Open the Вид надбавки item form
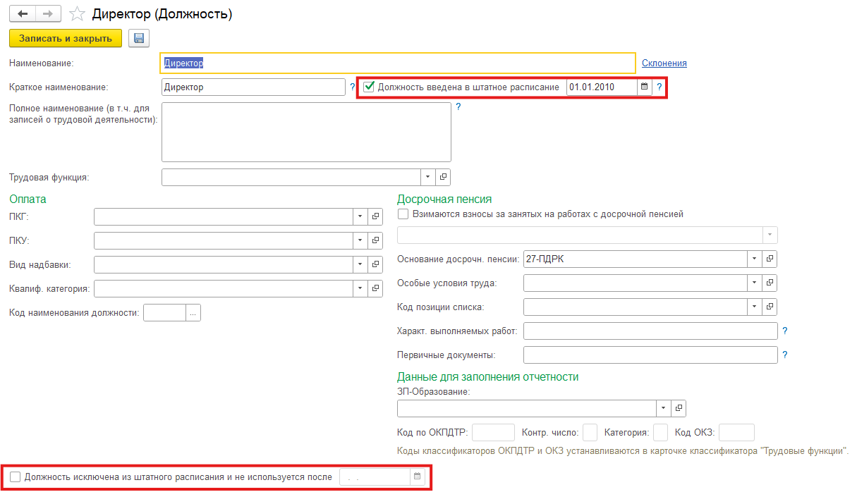Viewport: 857px width, 504px height. (x=375, y=265)
